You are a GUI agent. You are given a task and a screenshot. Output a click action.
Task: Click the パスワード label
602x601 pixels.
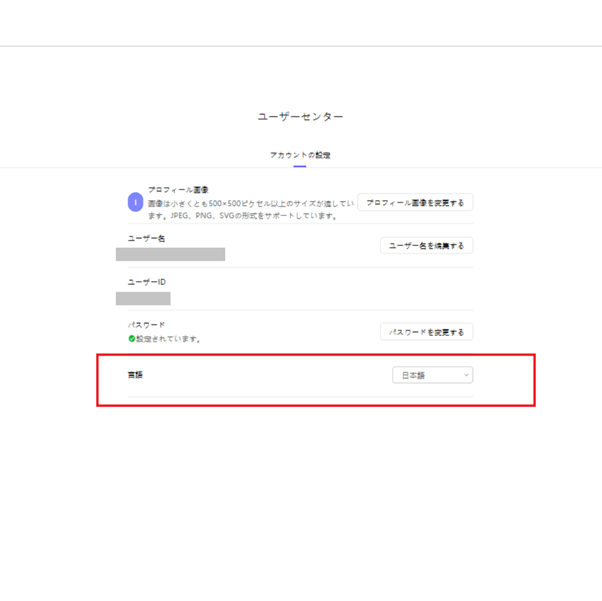[146, 325]
